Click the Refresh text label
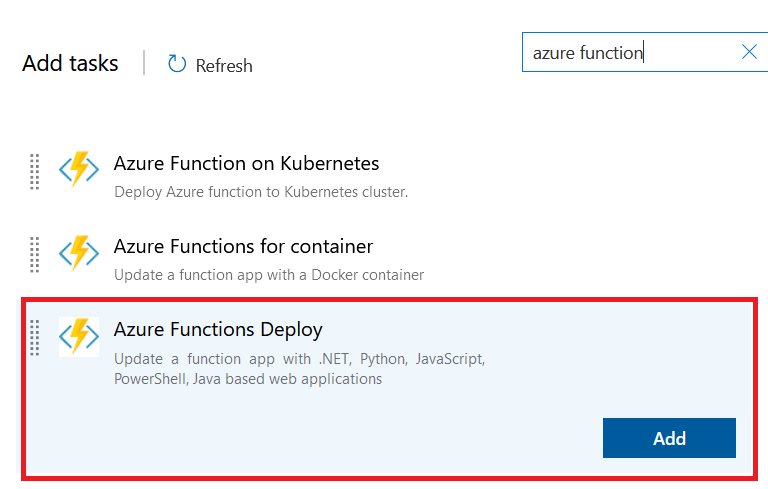768x489 pixels. click(224, 66)
